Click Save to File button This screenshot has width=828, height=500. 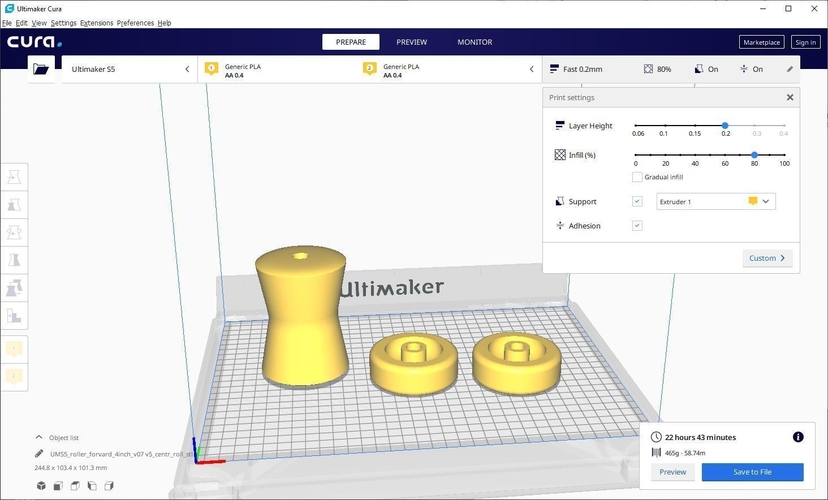point(752,472)
